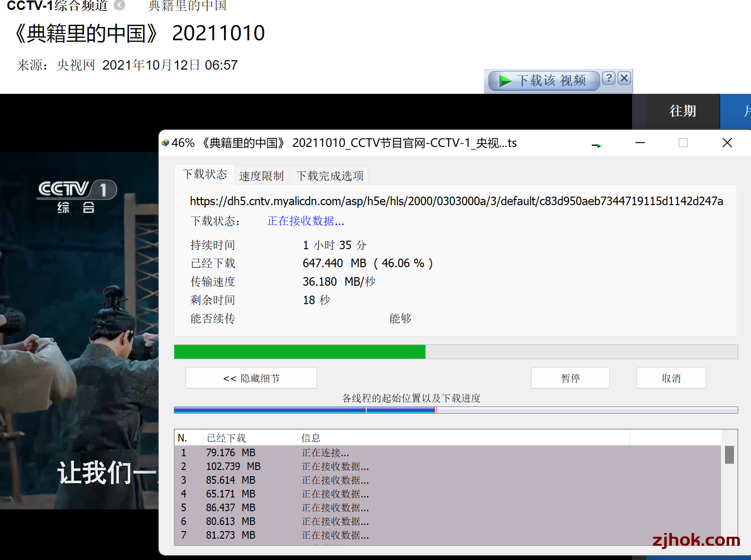Click the thread list vertical scrollbar thumb
This screenshot has width=751, height=560.
(x=729, y=455)
